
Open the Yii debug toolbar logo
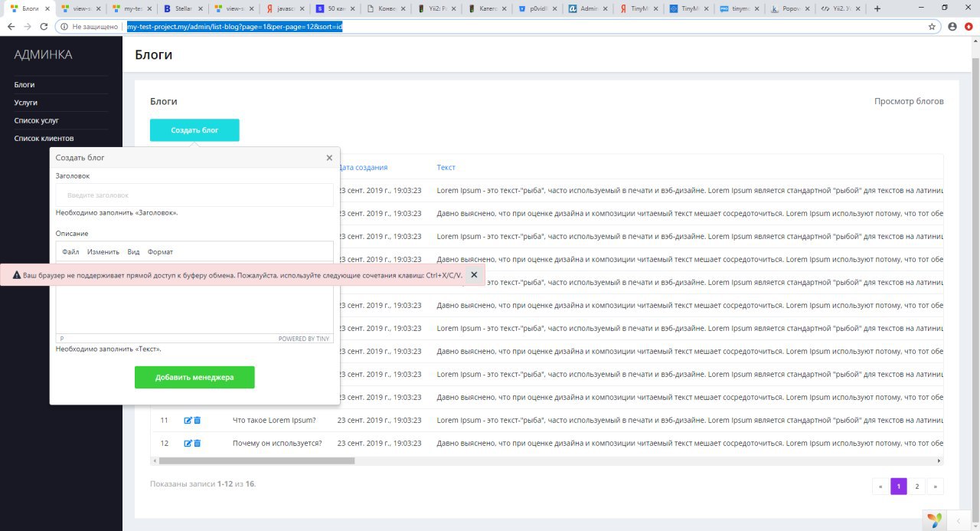935,520
